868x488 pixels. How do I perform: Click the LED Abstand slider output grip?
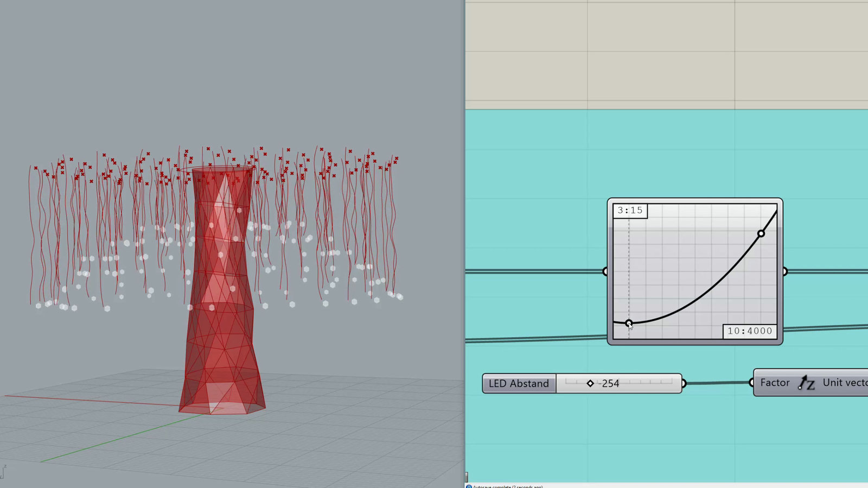(x=684, y=383)
